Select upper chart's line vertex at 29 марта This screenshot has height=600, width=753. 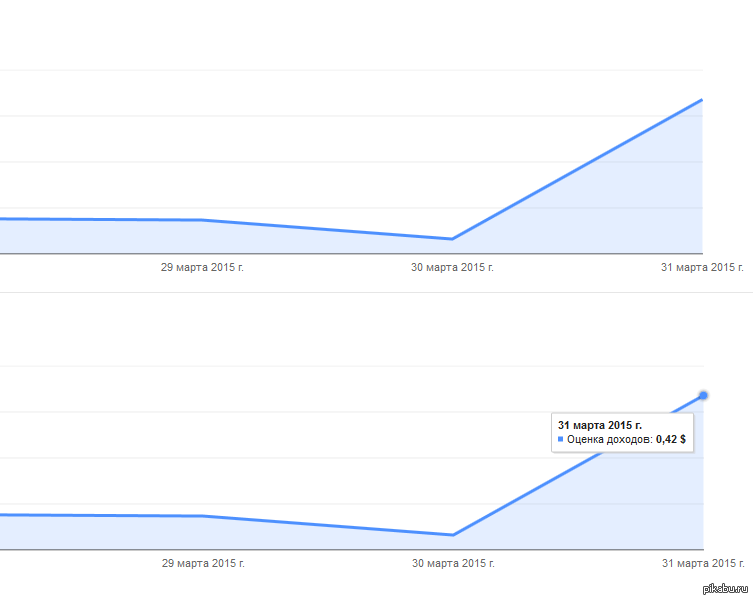pyautogui.click(x=202, y=220)
